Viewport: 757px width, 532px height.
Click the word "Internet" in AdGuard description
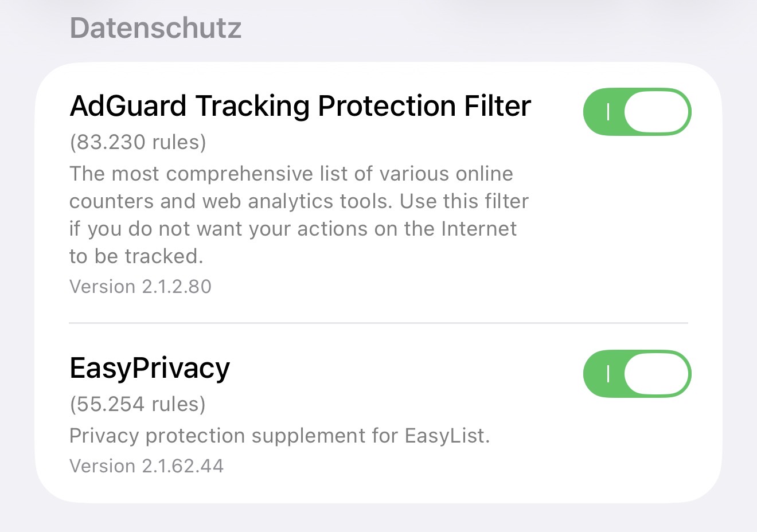coord(479,229)
